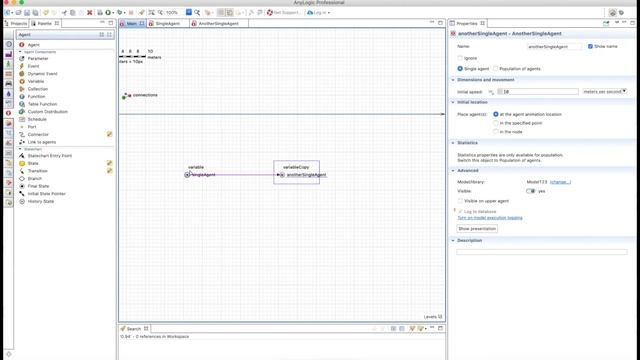Open Turn on model execution logging link
The width and height of the screenshot is (640, 360).
pos(490,218)
